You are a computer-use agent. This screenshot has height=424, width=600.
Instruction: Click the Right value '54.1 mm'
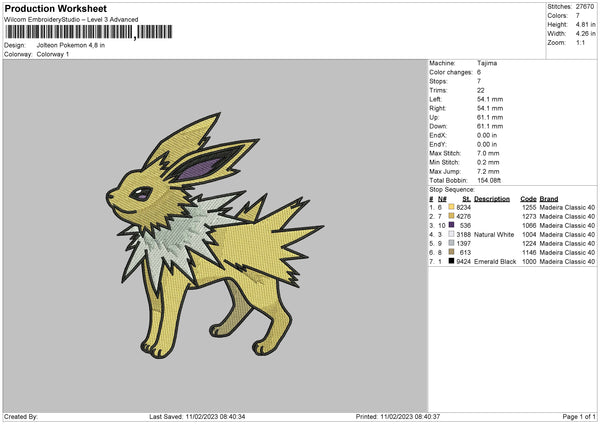(490, 108)
